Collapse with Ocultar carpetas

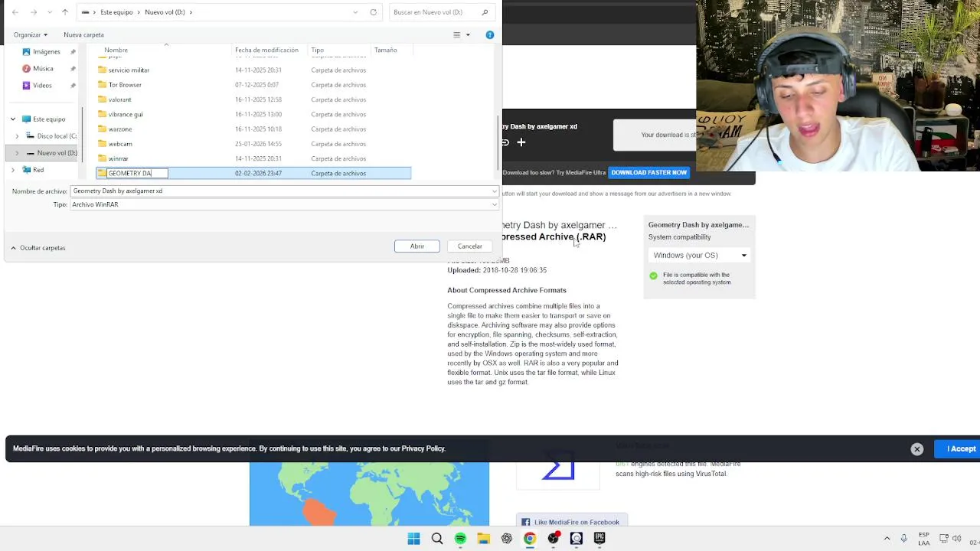click(x=38, y=247)
